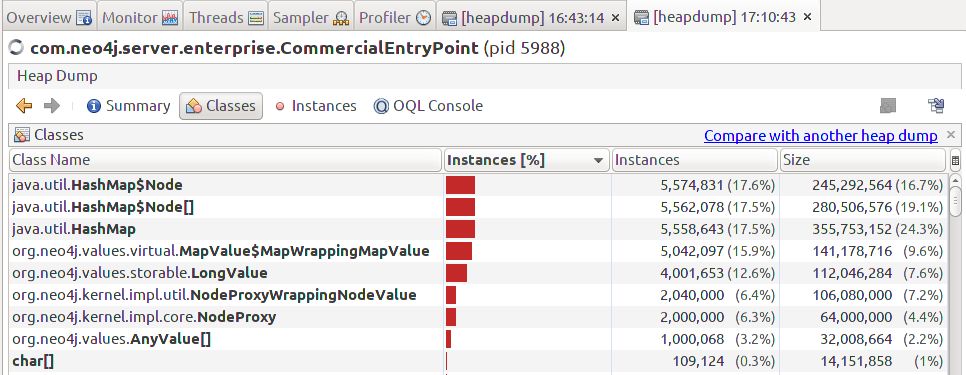Viewport: 966px width, 375px height.
Task: Close the Classes panel with the X
Action: coord(951,134)
